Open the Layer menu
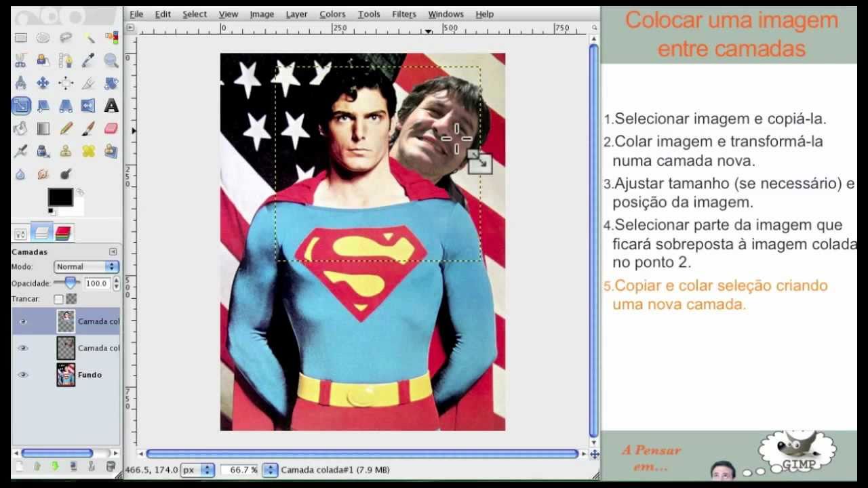The height and width of the screenshot is (488, 868). 296,14
